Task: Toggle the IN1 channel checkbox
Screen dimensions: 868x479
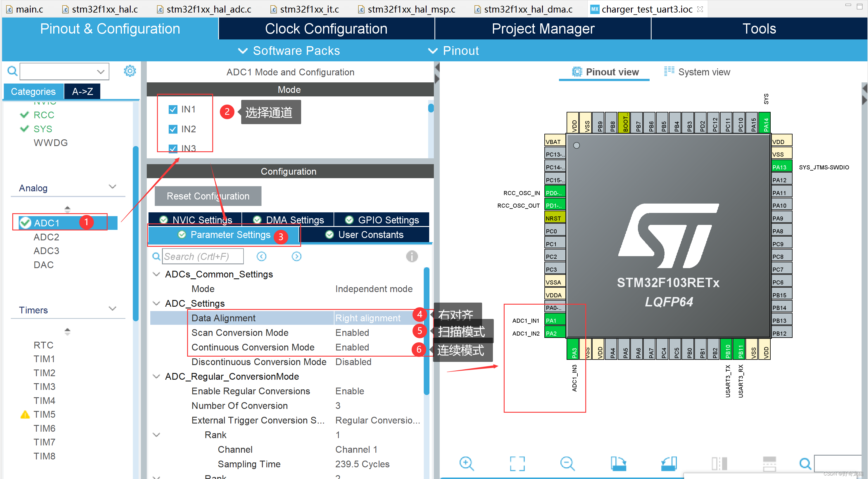Action: (x=173, y=110)
